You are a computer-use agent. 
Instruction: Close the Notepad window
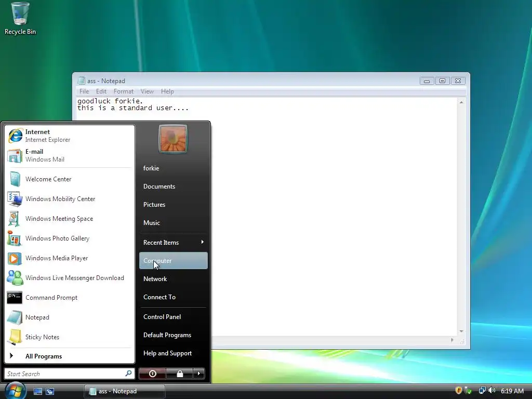(x=458, y=81)
